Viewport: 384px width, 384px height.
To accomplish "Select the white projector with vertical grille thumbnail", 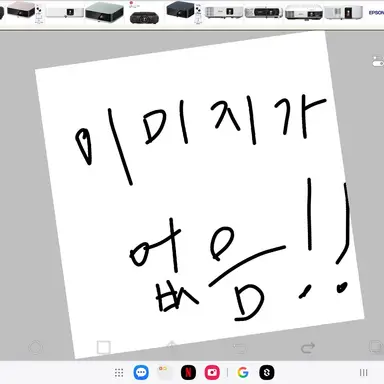I will point(343,13).
